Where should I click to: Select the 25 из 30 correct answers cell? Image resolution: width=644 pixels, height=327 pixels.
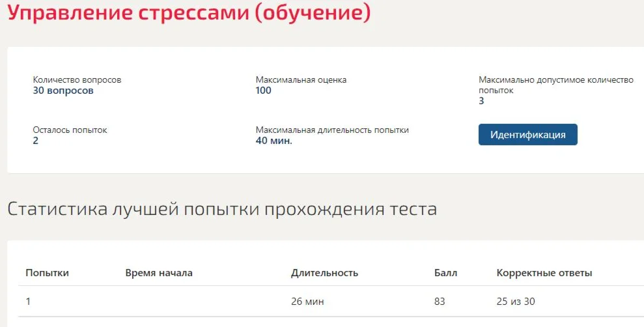[x=516, y=302]
